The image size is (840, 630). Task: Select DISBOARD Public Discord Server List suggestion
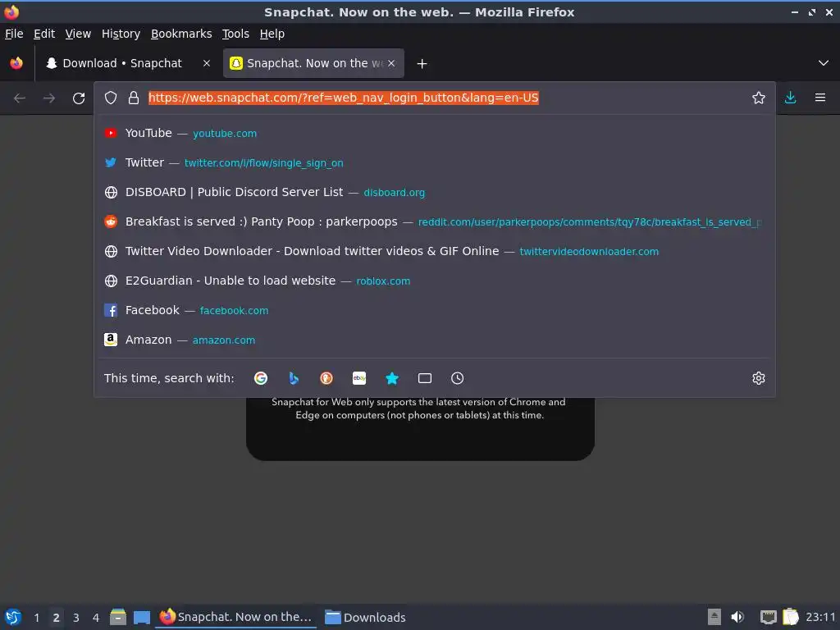point(435,192)
